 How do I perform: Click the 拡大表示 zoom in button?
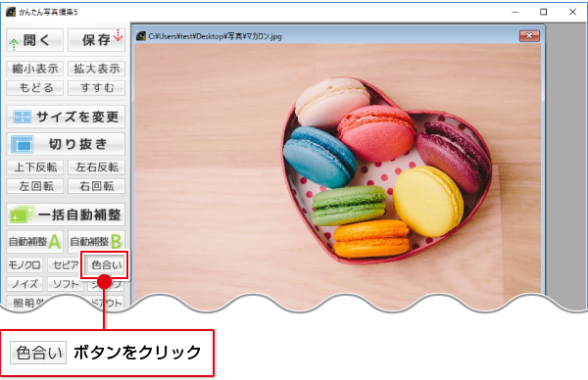coord(96,69)
